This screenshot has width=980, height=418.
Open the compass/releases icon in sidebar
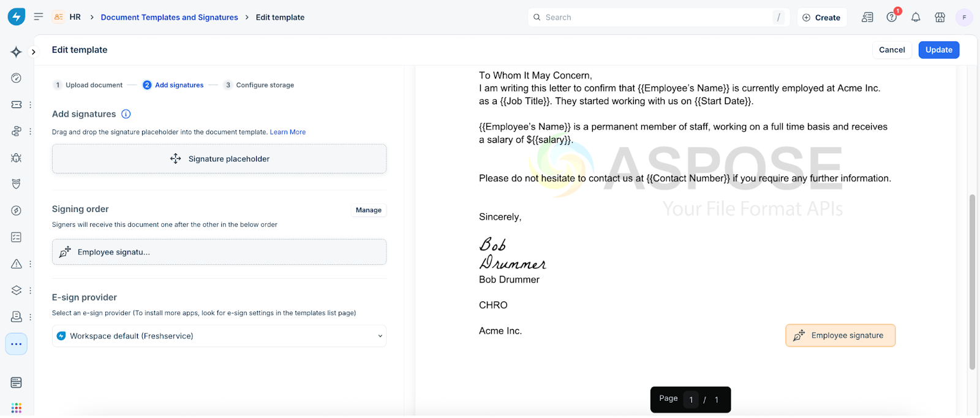tap(17, 210)
